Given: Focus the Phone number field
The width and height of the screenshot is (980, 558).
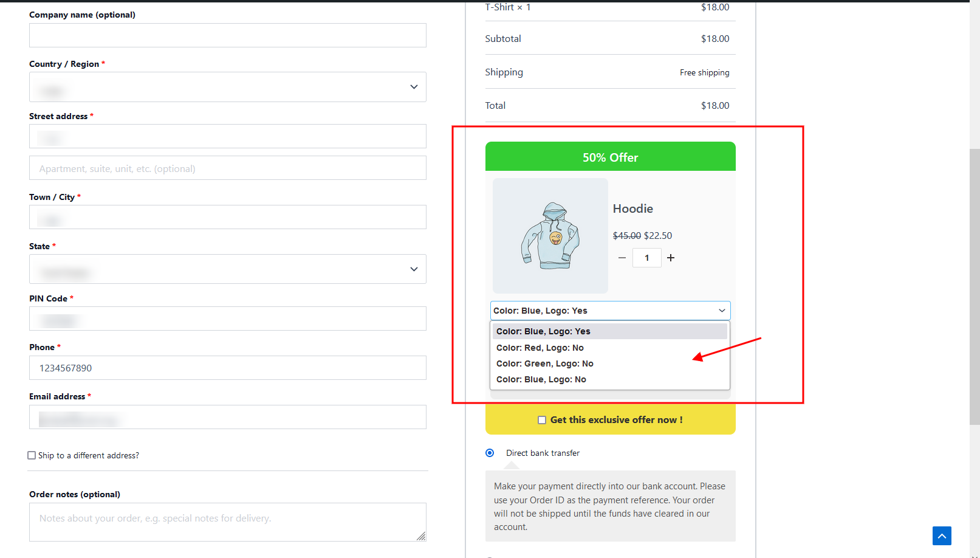Looking at the screenshot, I should [x=228, y=368].
